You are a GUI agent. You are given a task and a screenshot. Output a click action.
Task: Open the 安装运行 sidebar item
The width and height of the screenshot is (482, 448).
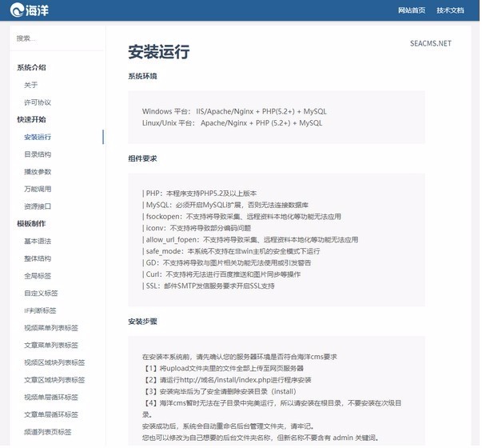38,138
